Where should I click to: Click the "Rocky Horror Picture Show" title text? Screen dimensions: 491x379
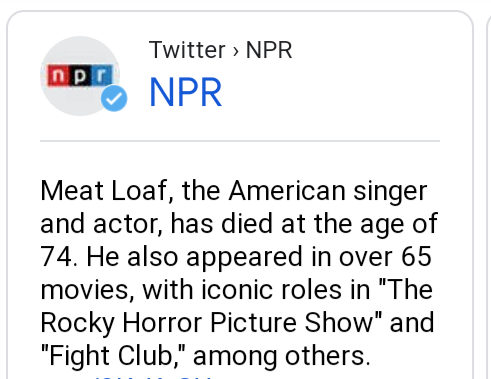coord(207,323)
